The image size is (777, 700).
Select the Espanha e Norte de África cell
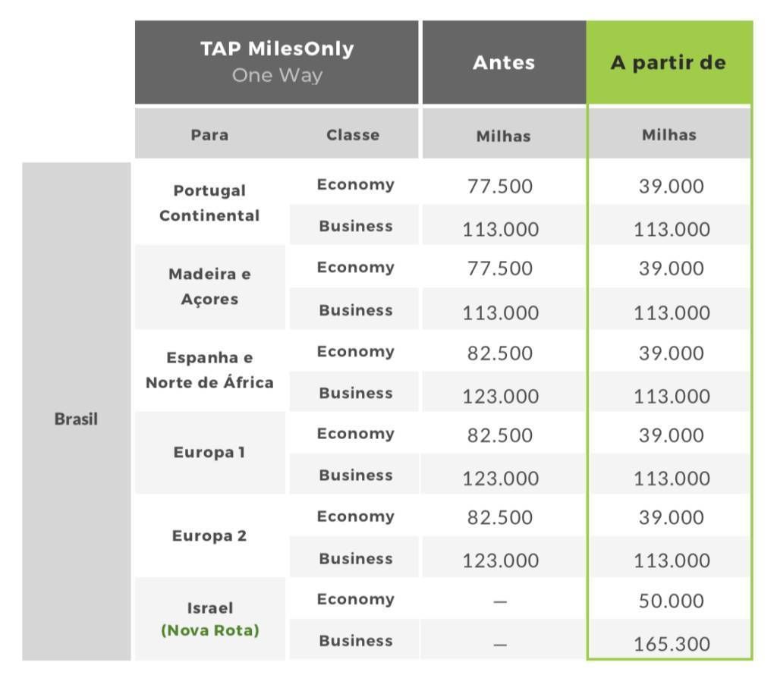point(209,370)
